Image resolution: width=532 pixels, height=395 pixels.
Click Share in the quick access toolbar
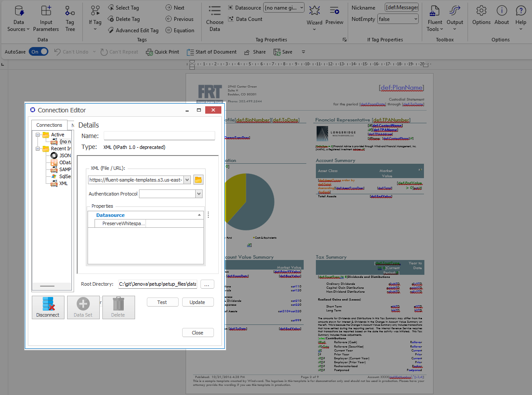(x=255, y=52)
